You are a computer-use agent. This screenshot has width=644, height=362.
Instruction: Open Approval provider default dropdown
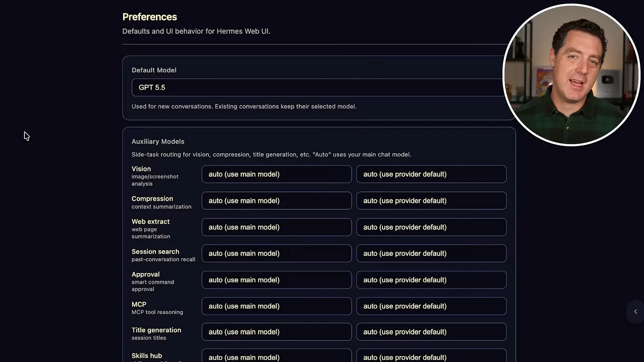click(431, 280)
